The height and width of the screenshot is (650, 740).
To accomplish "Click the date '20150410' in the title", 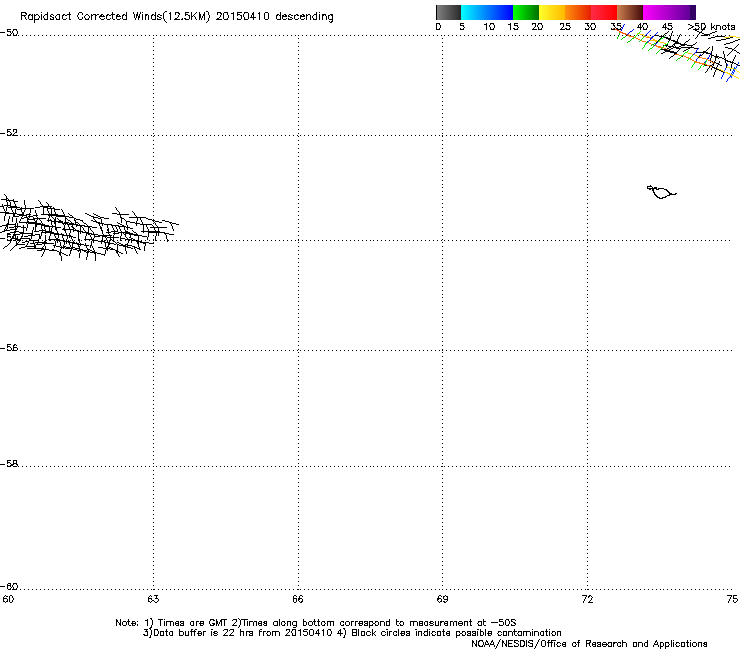I will (243, 17).
